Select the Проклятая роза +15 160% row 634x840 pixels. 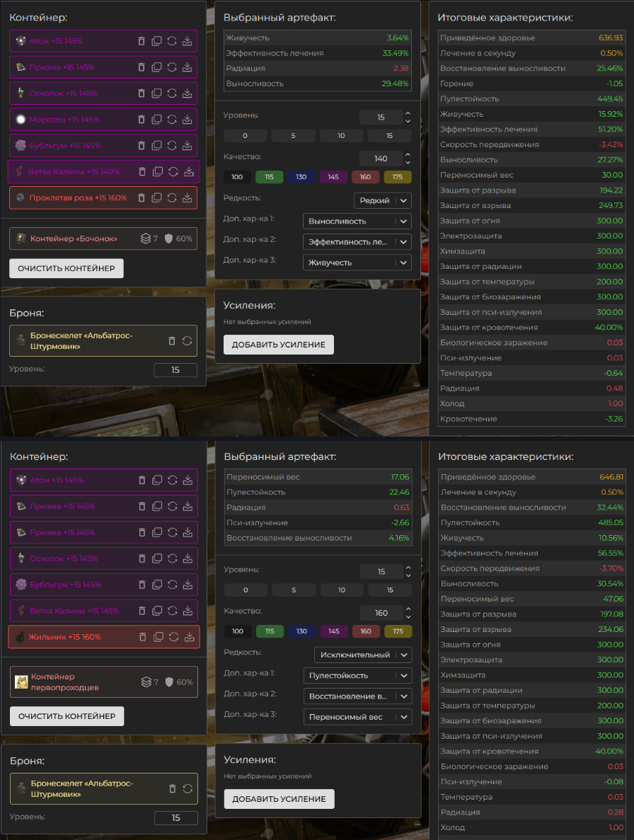coord(103,197)
